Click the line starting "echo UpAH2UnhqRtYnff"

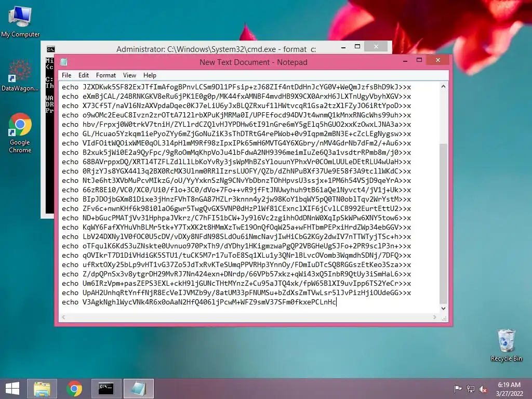tap(236, 293)
